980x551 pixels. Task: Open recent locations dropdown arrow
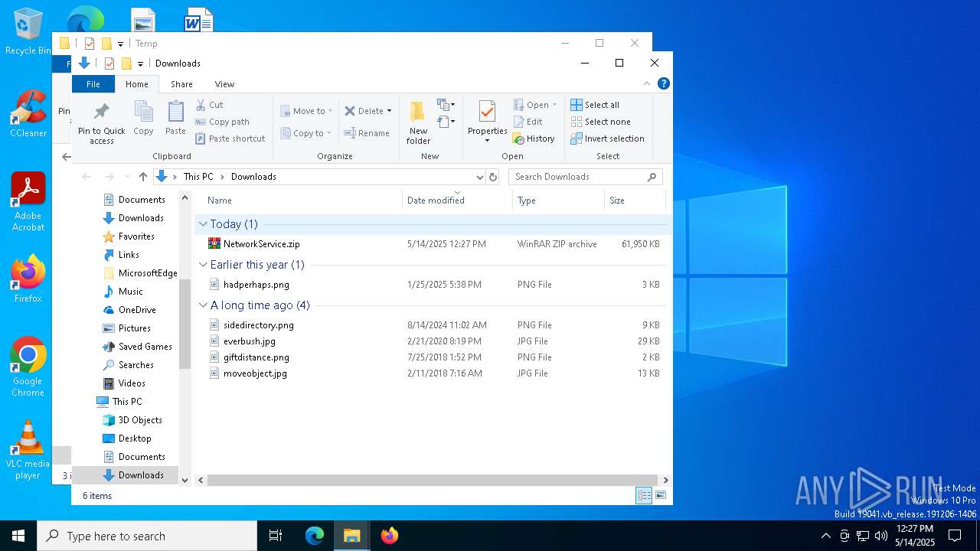[127, 177]
